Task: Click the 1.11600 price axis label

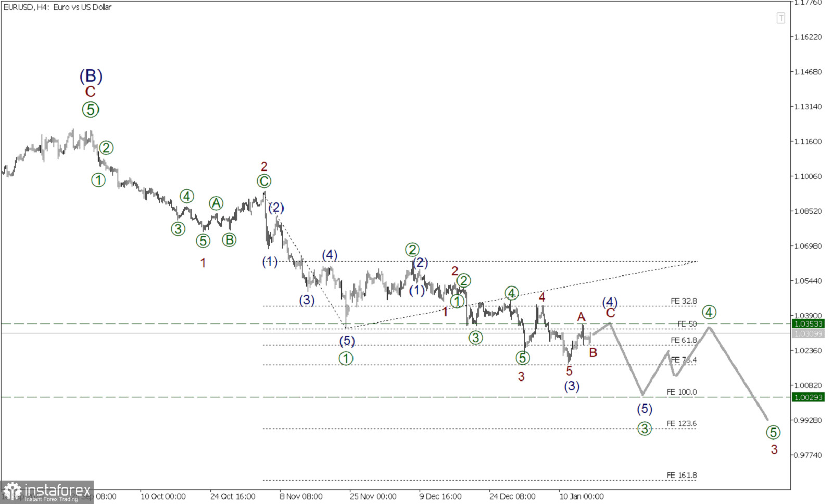Action: point(807,141)
